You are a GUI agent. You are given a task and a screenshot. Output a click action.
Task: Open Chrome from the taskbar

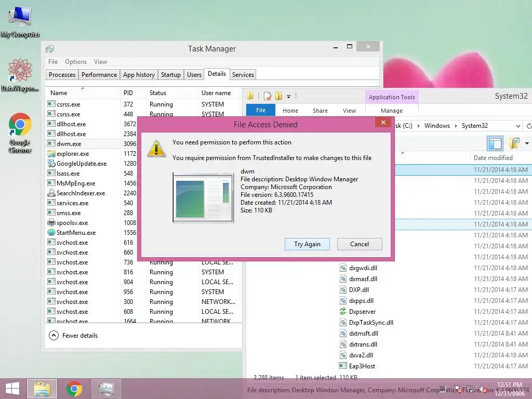[x=74, y=389]
